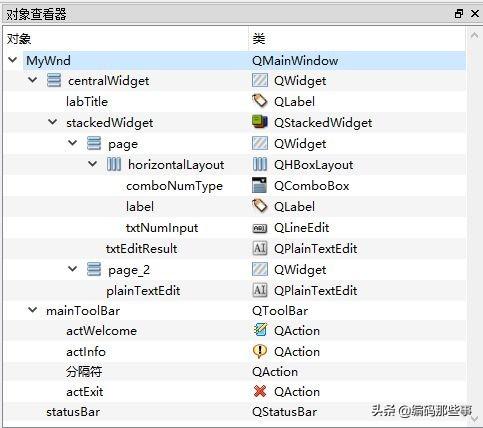Click the QPlainTextEdit icon in txtEditResult row
This screenshot has width=483, height=428.
pyautogui.click(x=260, y=248)
